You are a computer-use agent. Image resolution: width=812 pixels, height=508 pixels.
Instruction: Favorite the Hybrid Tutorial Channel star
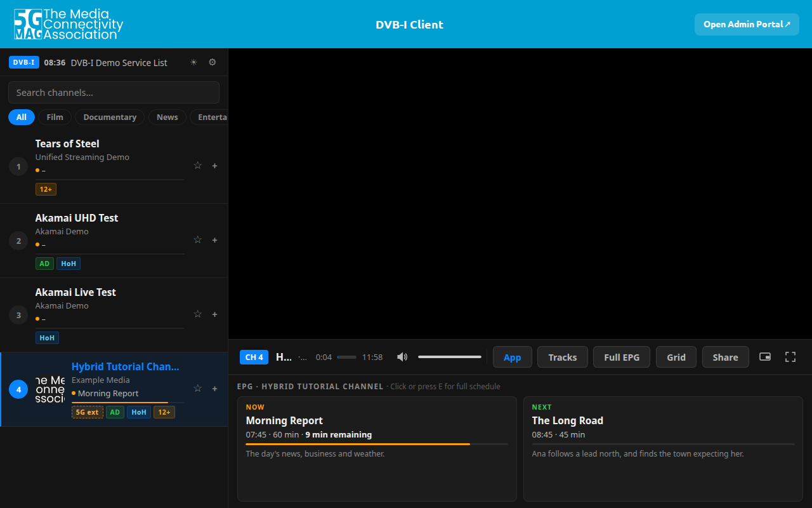click(197, 389)
